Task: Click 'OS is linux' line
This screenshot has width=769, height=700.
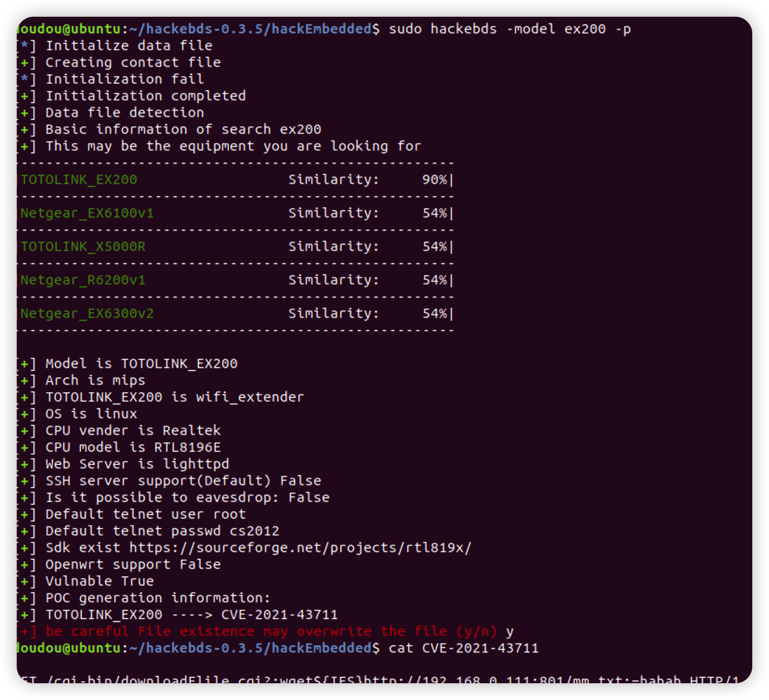Action: [91, 414]
